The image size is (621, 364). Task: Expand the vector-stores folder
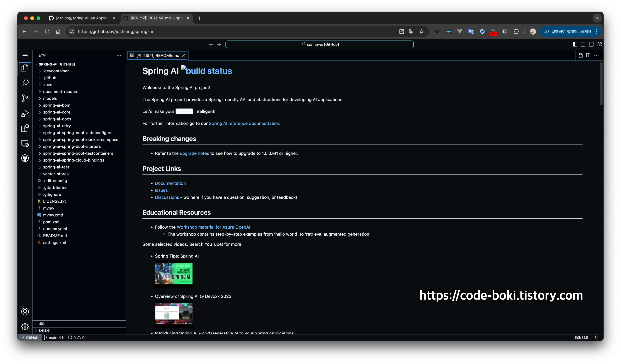[x=56, y=174]
